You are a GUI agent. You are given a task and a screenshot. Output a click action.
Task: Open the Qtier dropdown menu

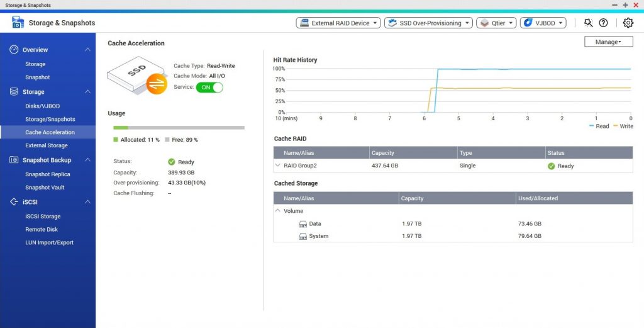click(496, 23)
